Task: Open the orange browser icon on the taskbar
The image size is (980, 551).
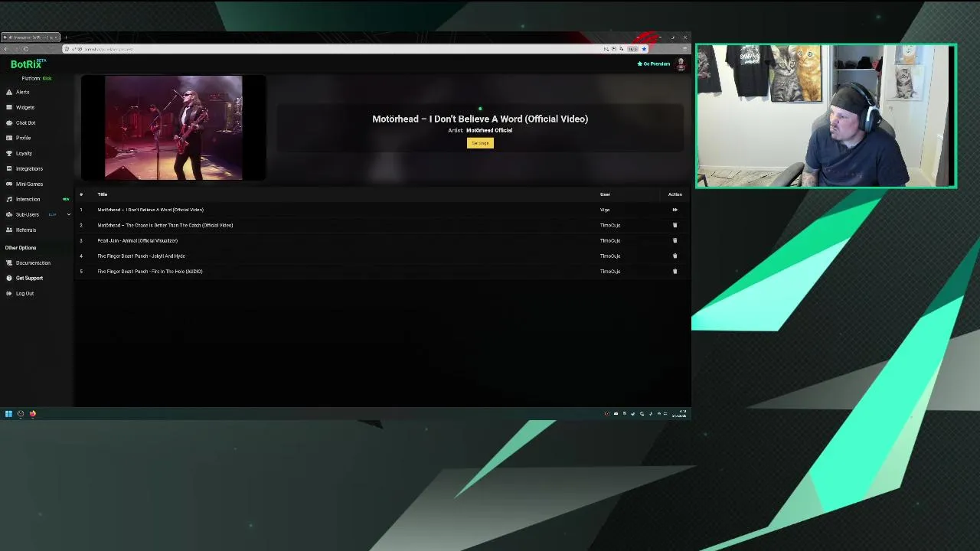Action: 33,414
